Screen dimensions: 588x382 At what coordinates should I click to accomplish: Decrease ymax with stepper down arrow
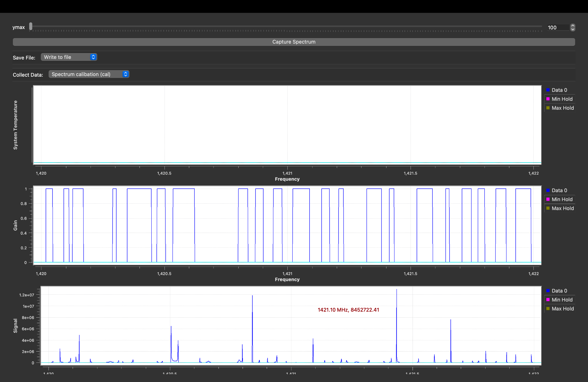click(573, 29)
